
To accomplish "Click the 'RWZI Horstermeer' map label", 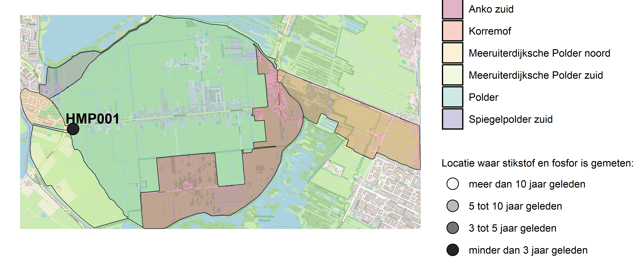I will tap(234, 48).
